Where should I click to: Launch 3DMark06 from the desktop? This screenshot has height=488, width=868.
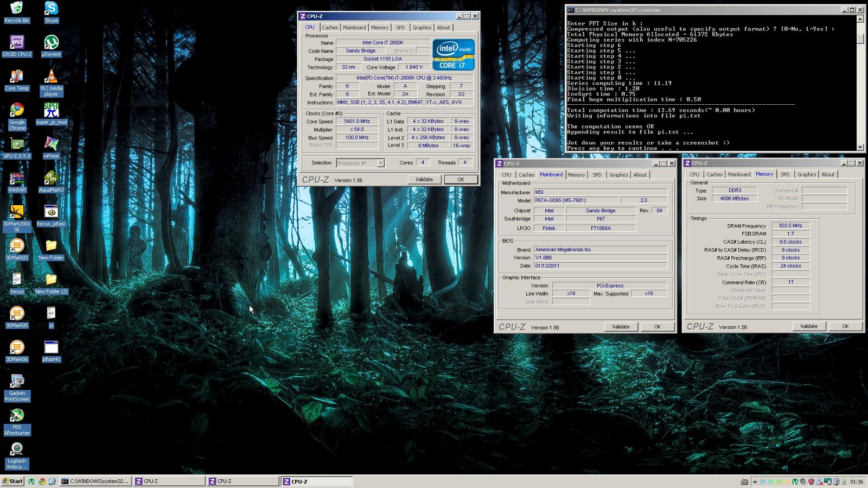click(x=17, y=351)
